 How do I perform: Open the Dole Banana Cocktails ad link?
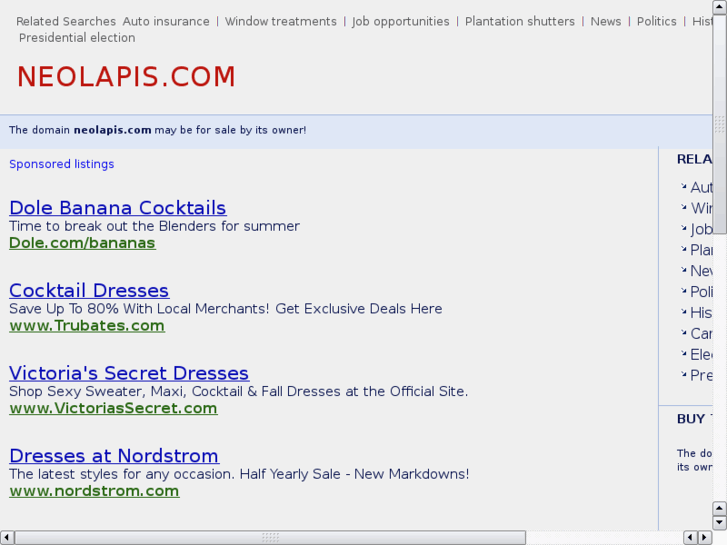coord(118,208)
